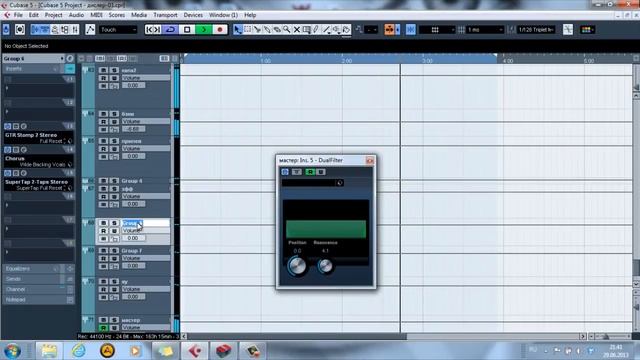Toggle the Snap on/off button
This screenshot has height=360, width=640.
(411, 29)
